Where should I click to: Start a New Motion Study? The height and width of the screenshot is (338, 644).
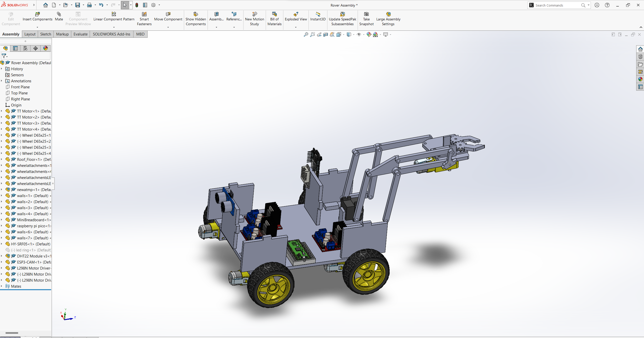(254, 19)
